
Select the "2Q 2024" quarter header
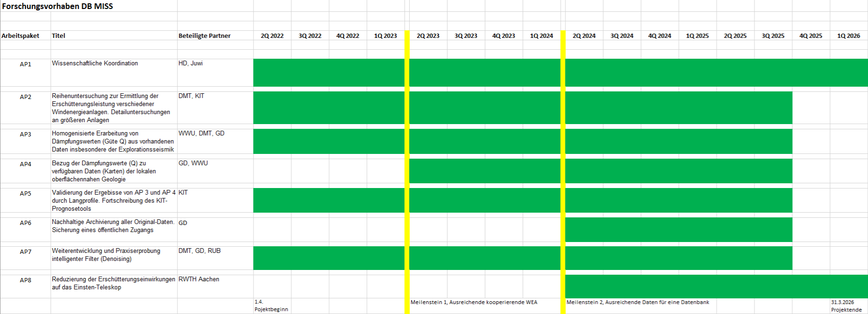click(584, 36)
